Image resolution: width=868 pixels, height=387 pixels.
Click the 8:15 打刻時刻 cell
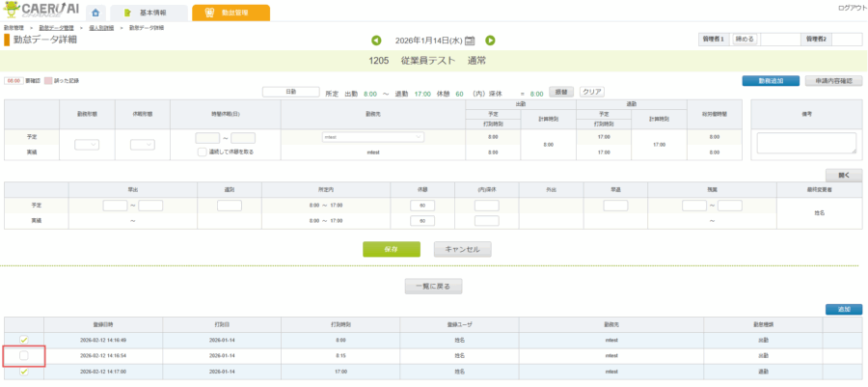tap(340, 355)
